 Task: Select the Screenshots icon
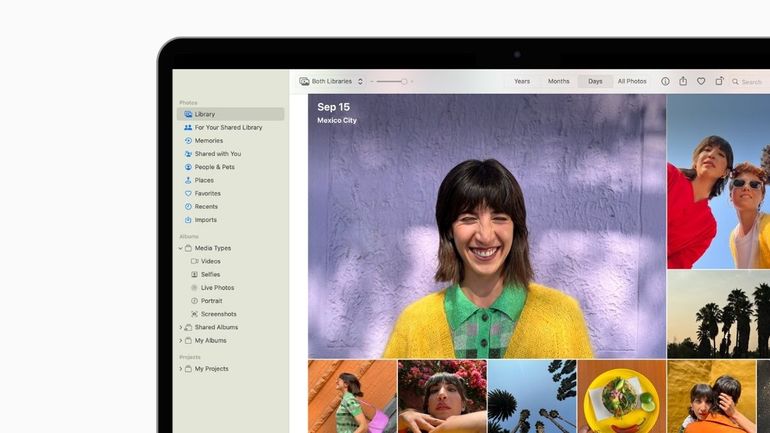coord(194,314)
